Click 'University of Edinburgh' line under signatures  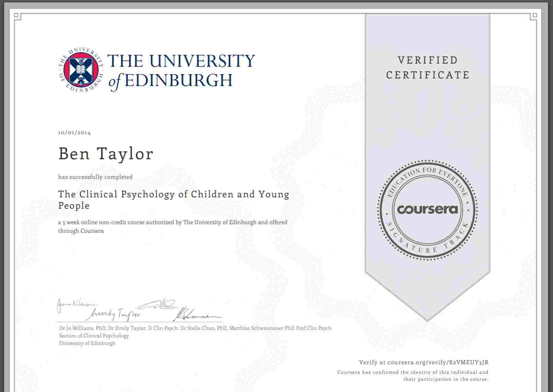pyautogui.click(x=87, y=343)
